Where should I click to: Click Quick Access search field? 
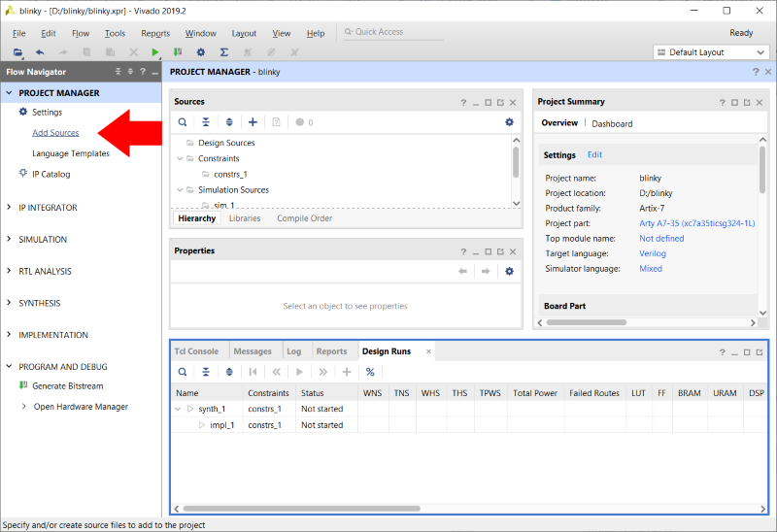(394, 32)
